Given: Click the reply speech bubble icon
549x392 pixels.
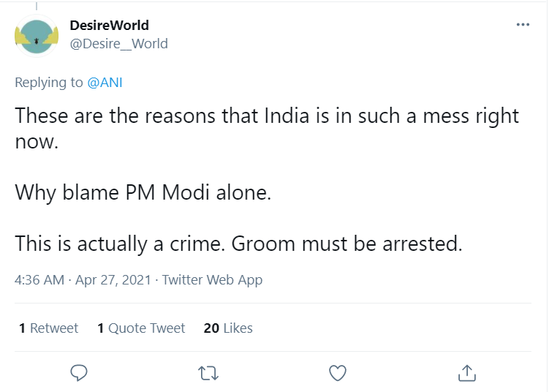Looking at the screenshot, I should (x=79, y=373).
